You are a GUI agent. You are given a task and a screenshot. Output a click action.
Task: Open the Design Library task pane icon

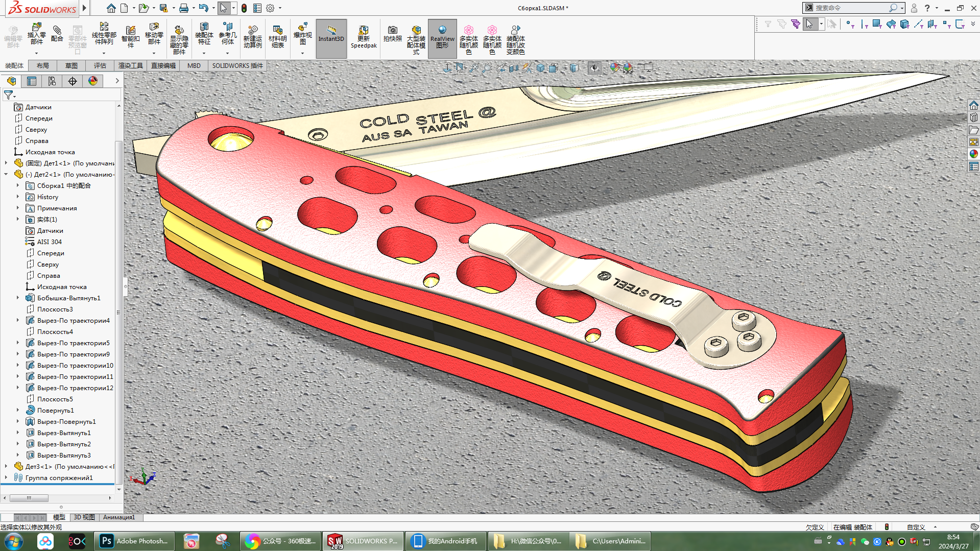click(974, 117)
